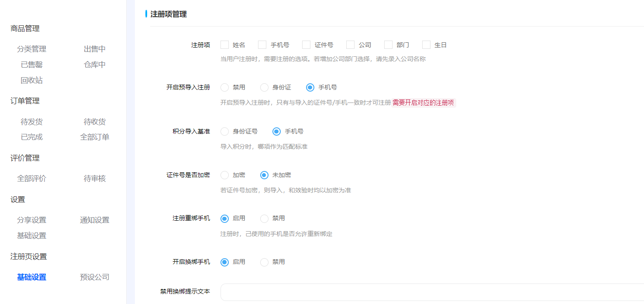Choose 身份证 for pre-import registration

(264, 87)
